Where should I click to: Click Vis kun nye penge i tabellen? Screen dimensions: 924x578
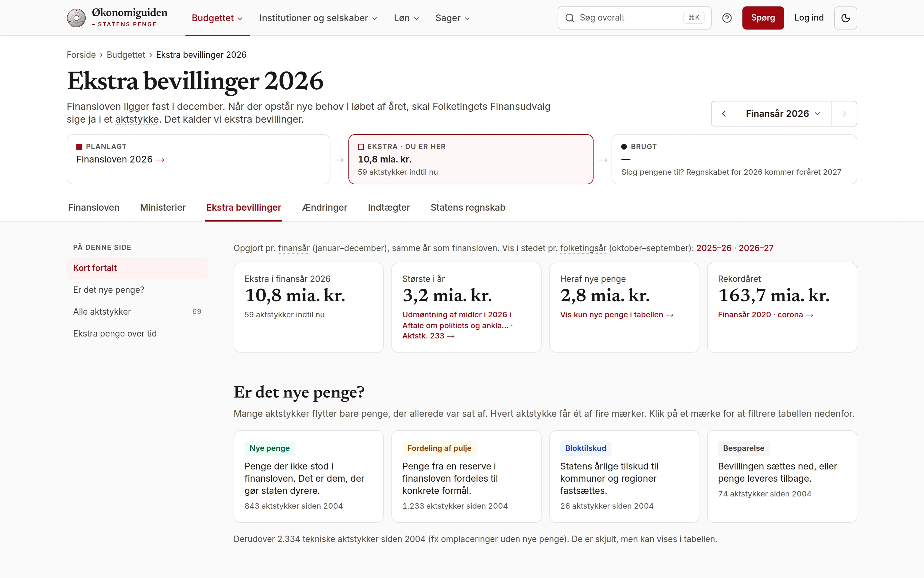[617, 315]
